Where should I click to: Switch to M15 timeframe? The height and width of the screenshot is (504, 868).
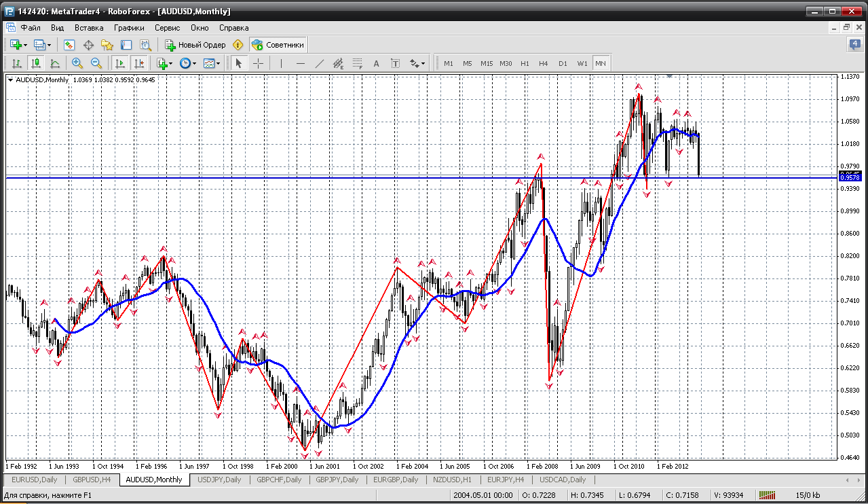coord(487,63)
